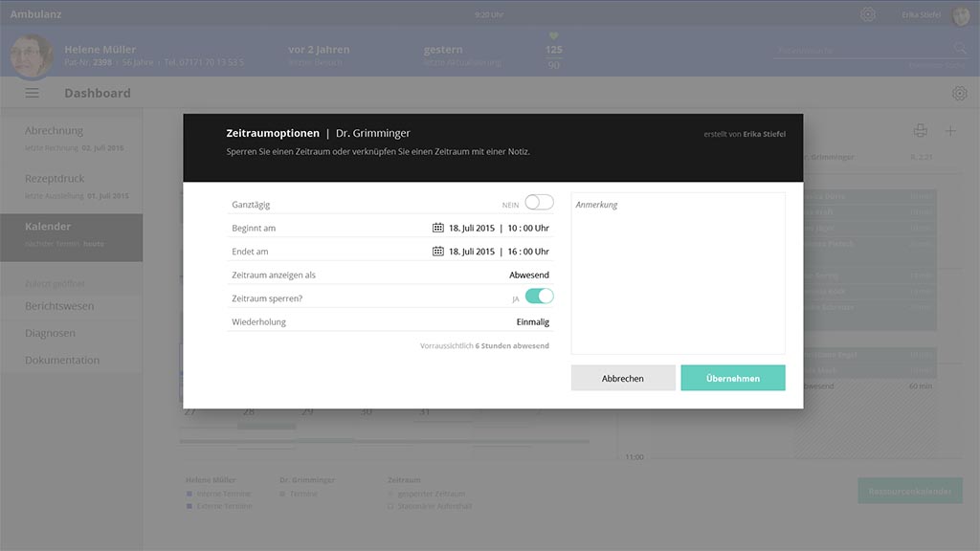Click the calendar icon next to Endet am

(x=438, y=252)
